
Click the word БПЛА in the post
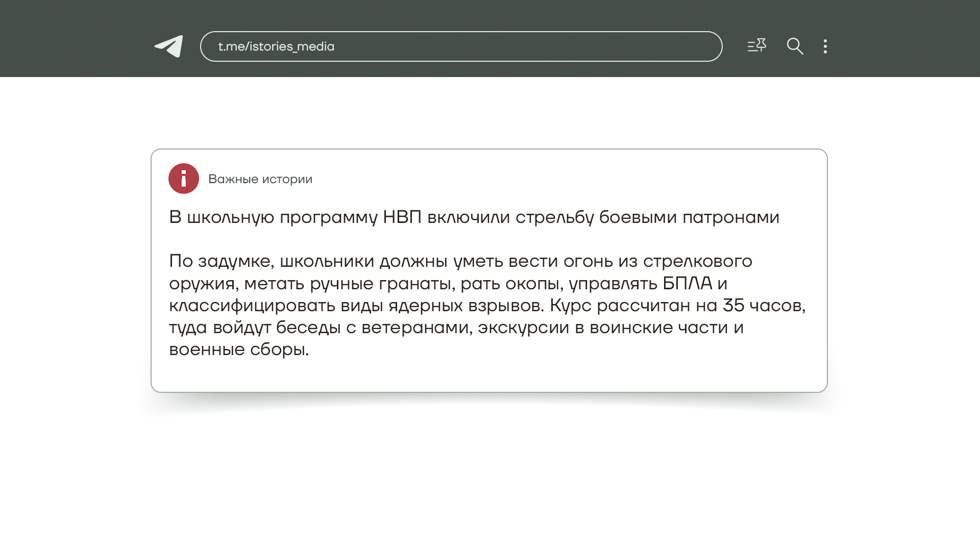click(687, 283)
